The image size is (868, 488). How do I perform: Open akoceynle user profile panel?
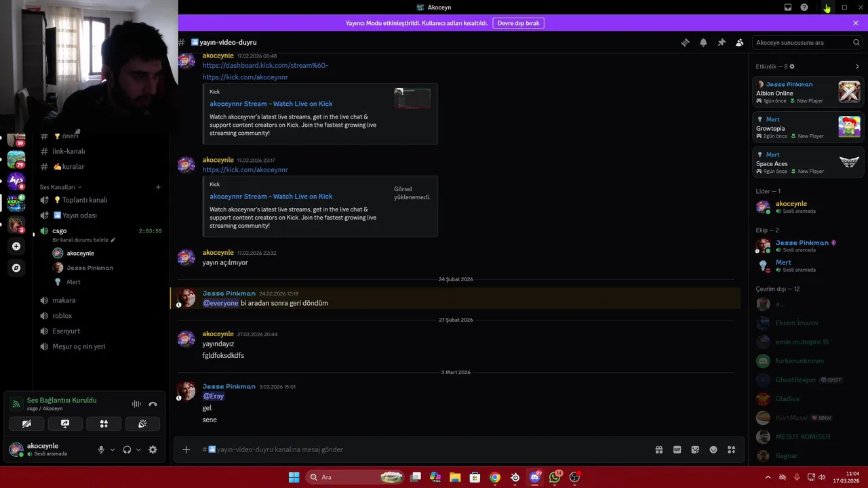click(x=47, y=449)
